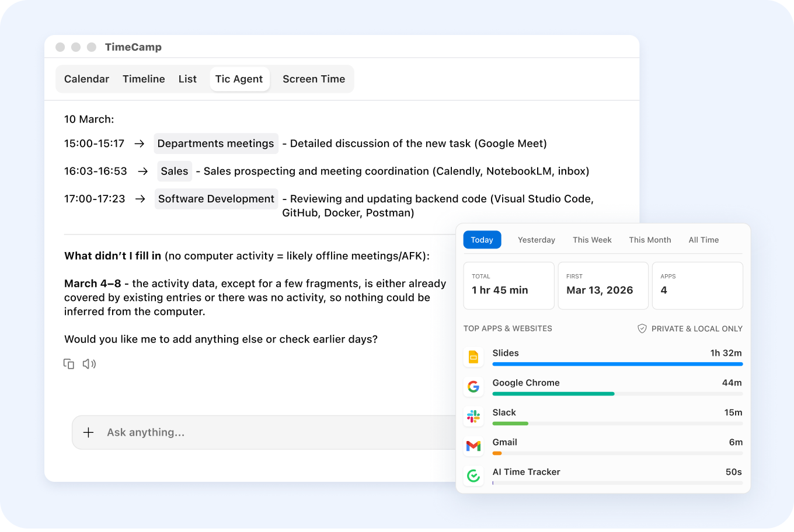
Task: Play response aloud with speaker icon
Action: click(89, 364)
